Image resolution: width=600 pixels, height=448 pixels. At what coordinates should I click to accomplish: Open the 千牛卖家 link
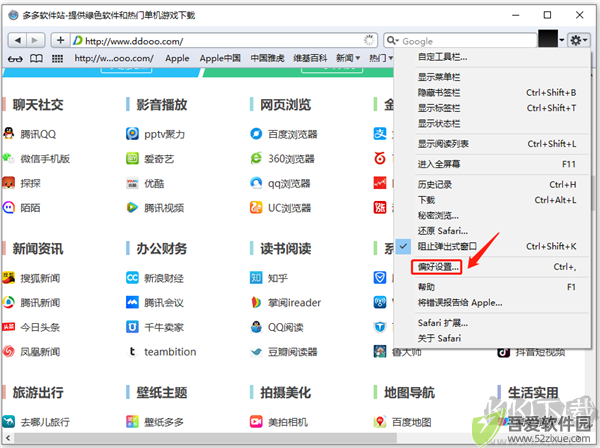click(x=164, y=327)
